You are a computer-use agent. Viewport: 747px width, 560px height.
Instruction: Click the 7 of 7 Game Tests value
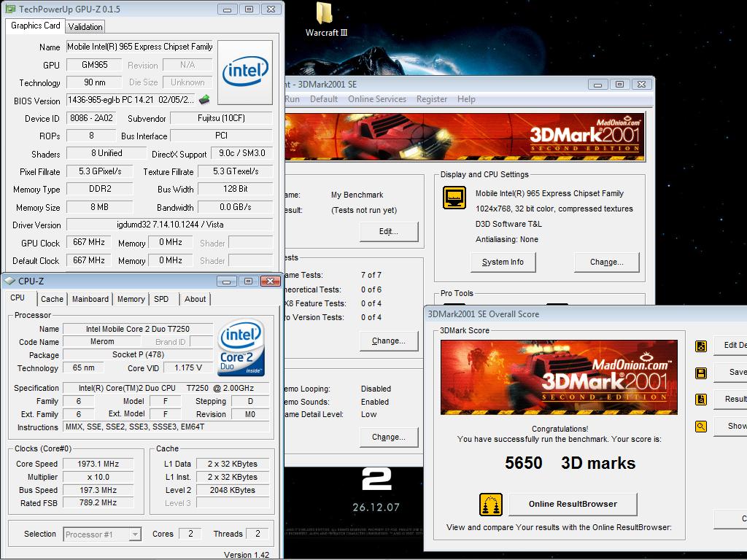(371, 275)
